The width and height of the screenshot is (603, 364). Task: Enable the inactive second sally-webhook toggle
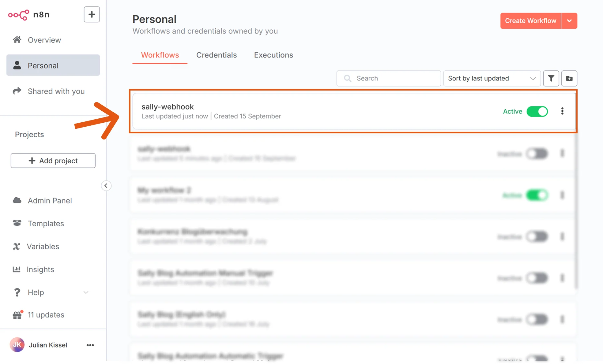(x=537, y=153)
